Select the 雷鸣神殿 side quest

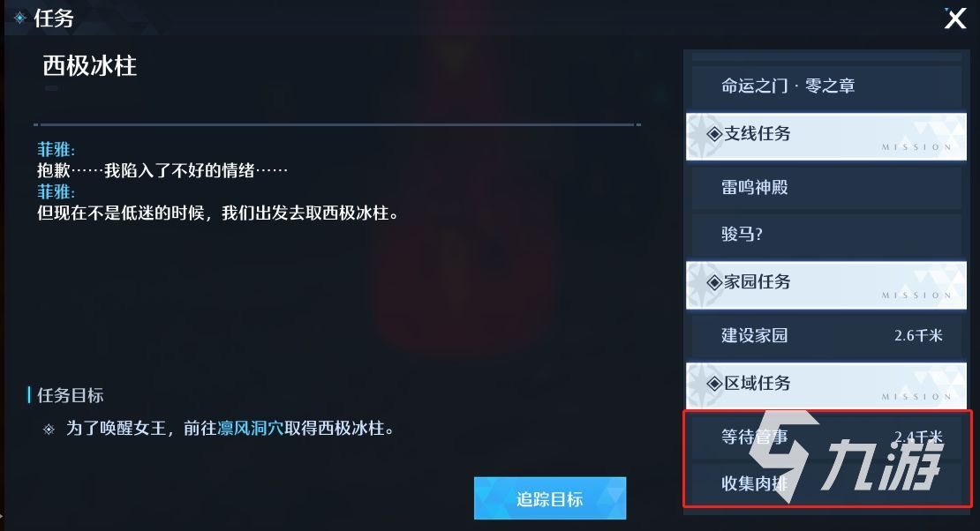(826, 187)
